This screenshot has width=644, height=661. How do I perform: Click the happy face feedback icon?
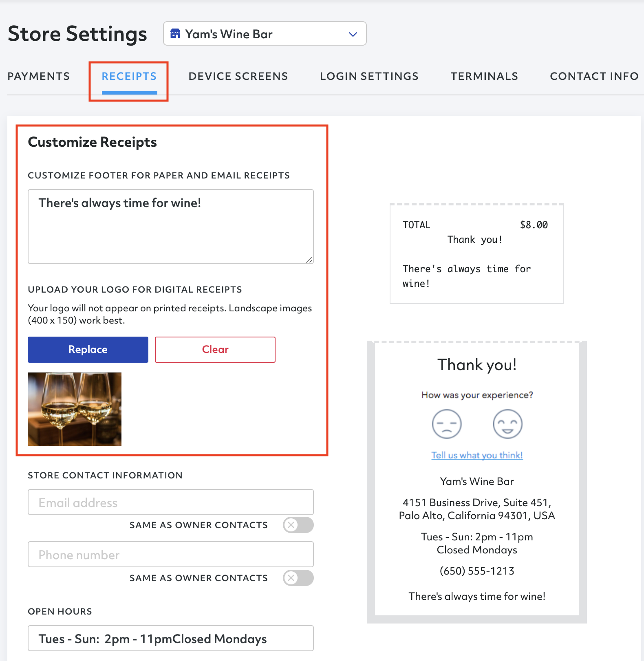(507, 424)
